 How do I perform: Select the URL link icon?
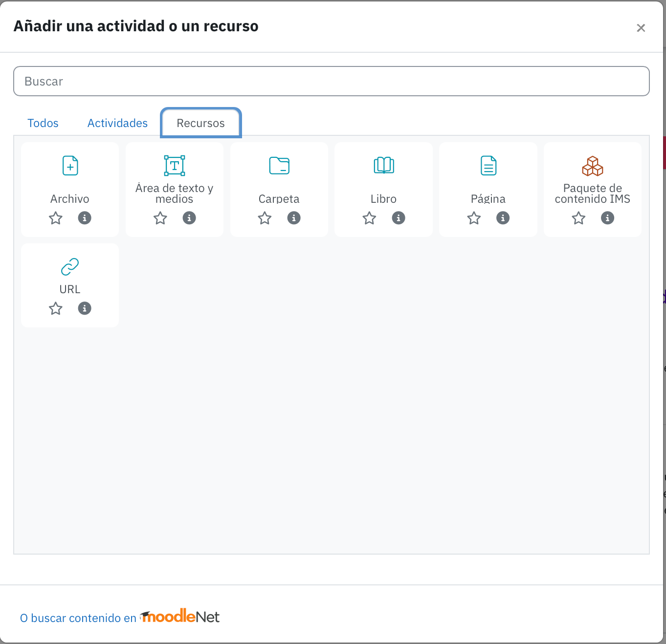(70, 267)
